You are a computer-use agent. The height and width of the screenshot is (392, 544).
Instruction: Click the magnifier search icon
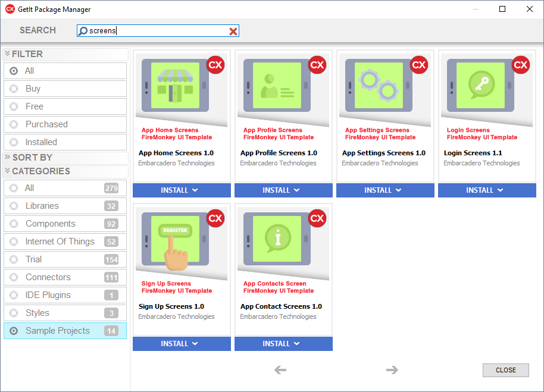[83, 31]
